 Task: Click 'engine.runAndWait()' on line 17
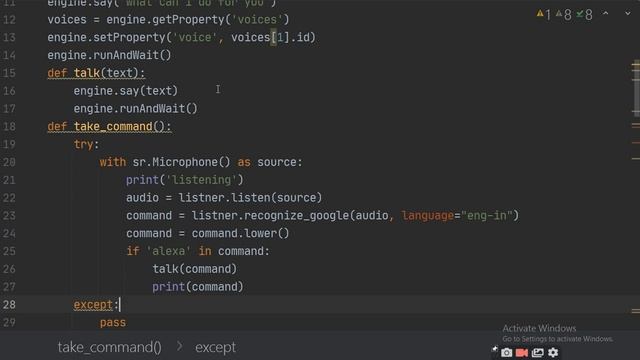click(x=136, y=109)
